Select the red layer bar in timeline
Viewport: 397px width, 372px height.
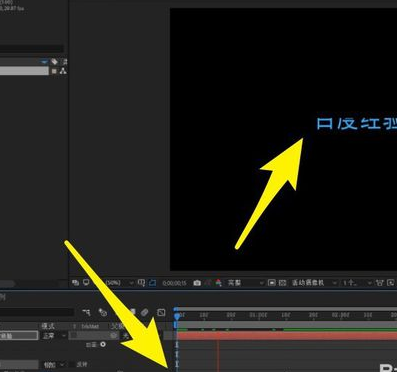click(x=287, y=336)
